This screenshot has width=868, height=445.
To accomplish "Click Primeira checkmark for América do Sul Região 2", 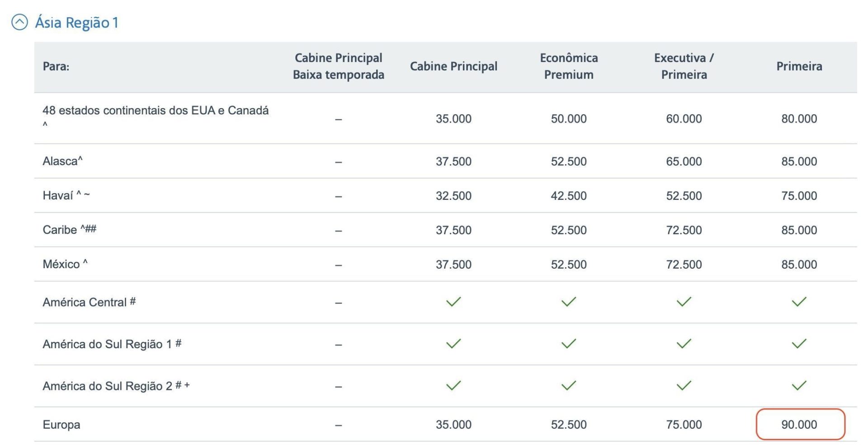I will coord(799,385).
